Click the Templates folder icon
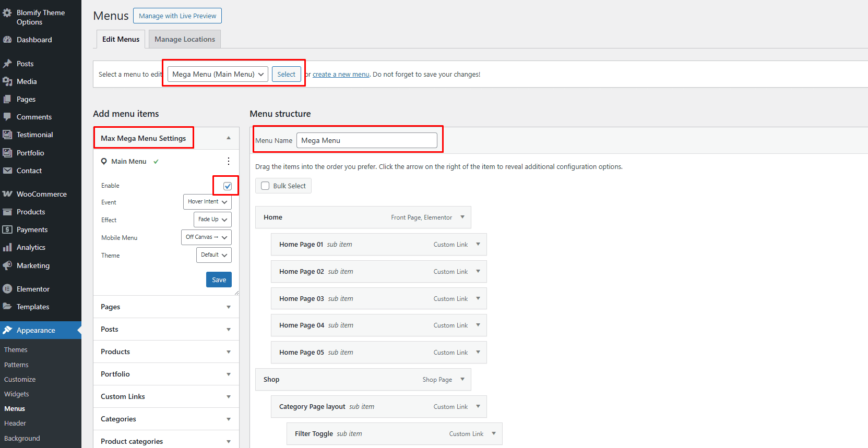The image size is (868, 448). (7, 307)
